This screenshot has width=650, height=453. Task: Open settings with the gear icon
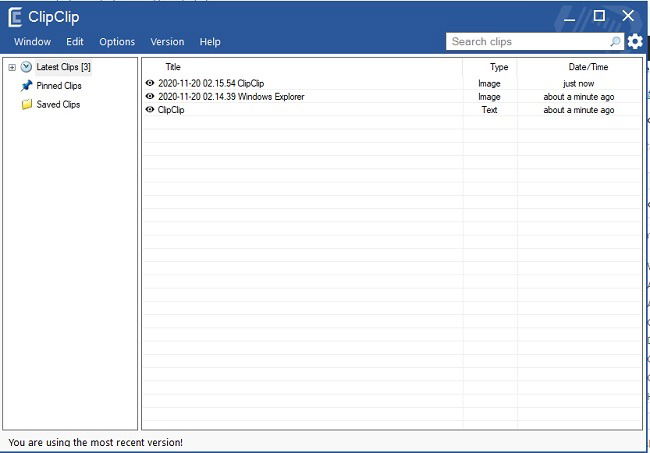click(x=635, y=41)
